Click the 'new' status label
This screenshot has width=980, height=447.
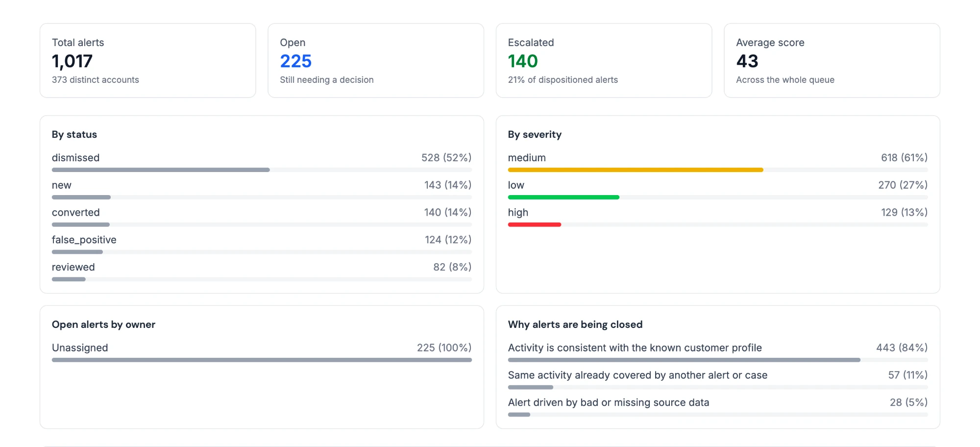click(x=62, y=185)
